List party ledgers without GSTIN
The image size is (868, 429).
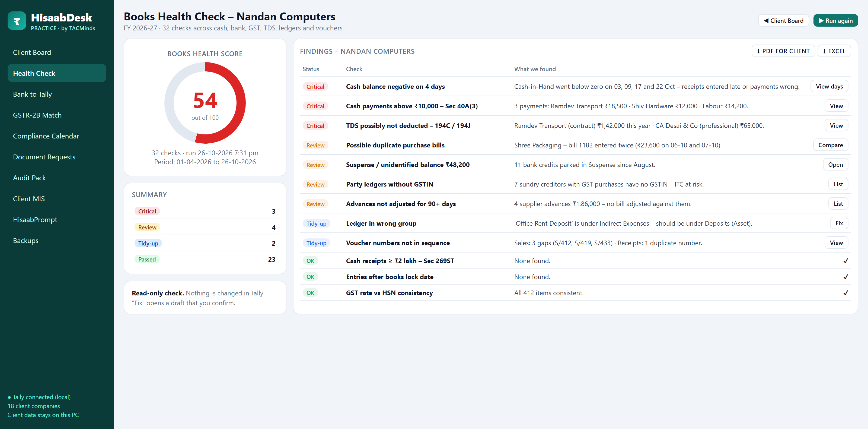pos(838,184)
